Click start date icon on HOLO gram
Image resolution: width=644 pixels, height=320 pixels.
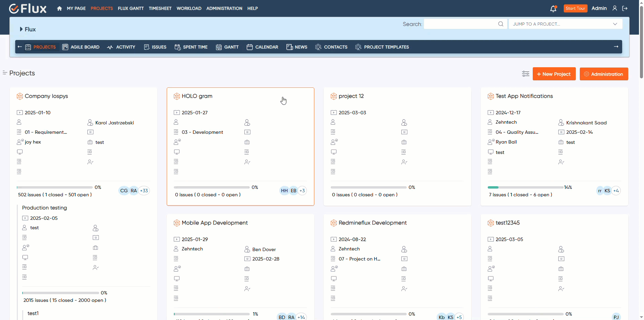(x=177, y=113)
